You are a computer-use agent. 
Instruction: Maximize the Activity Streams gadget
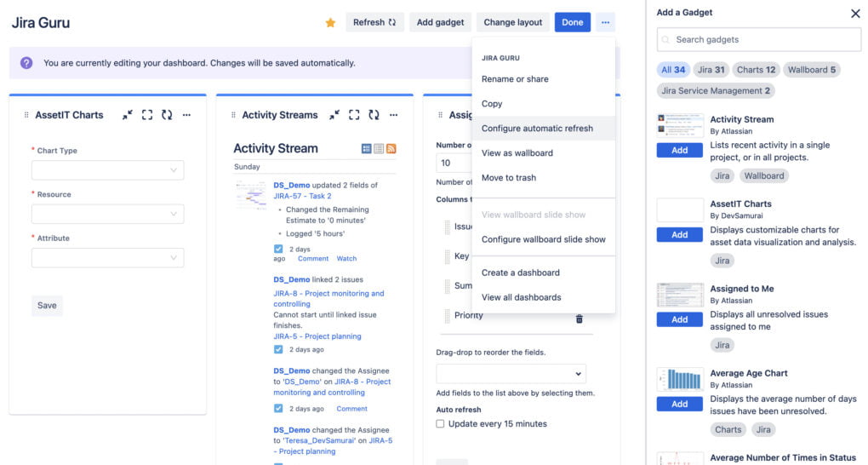[x=354, y=115]
